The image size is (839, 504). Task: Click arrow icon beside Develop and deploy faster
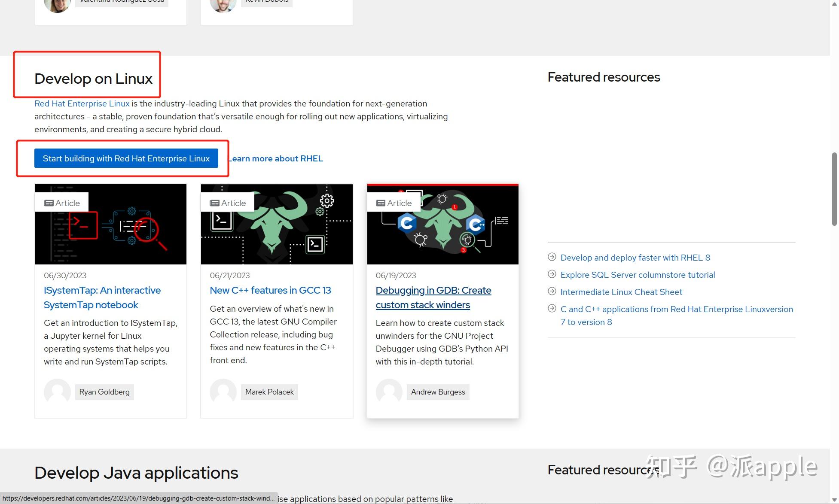tap(552, 257)
